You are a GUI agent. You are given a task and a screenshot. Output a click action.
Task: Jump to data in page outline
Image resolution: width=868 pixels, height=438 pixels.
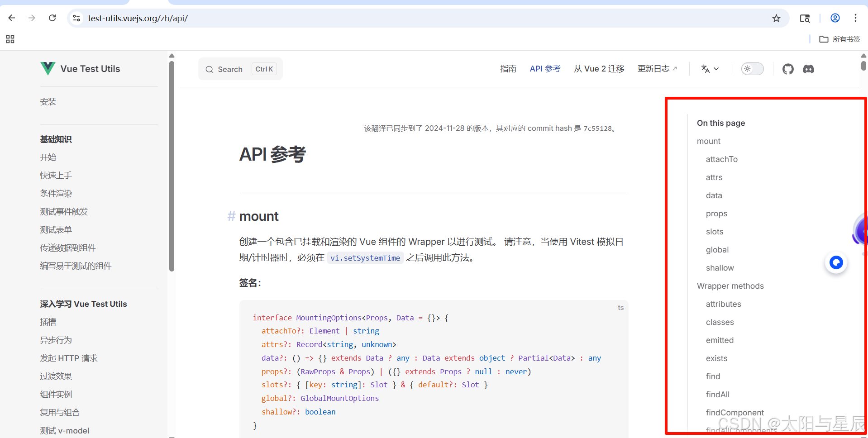[x=714, y=195]
